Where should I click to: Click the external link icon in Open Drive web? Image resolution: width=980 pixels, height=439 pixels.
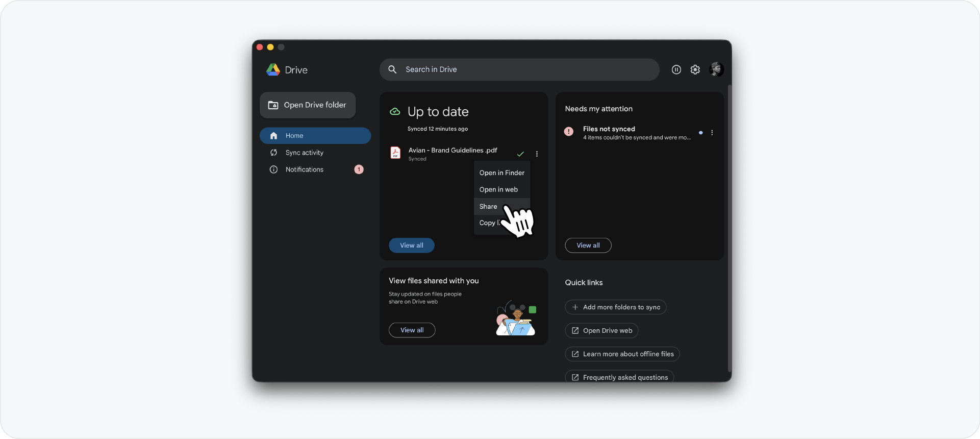(575, 331)
